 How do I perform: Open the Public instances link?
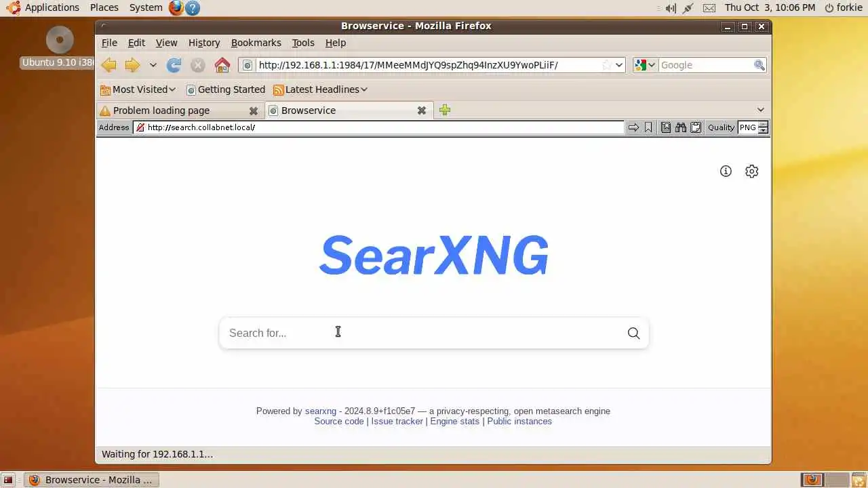(x=519, y=422)
